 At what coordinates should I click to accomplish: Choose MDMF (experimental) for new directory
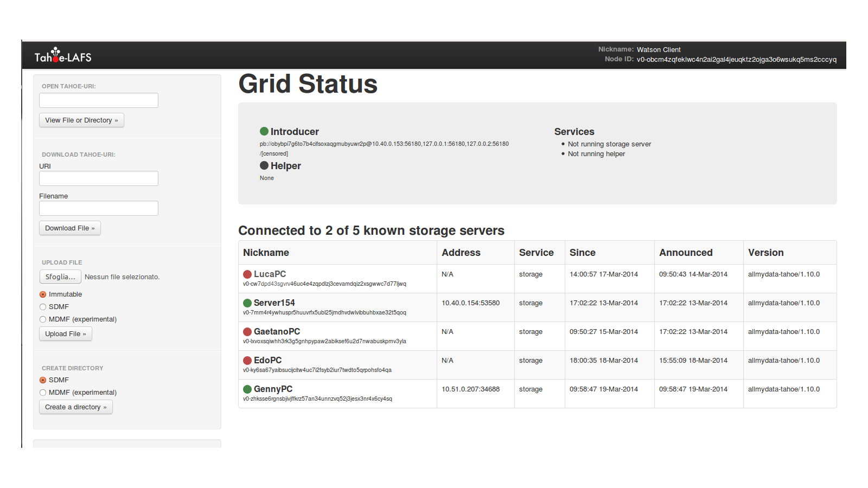point(43,393)
